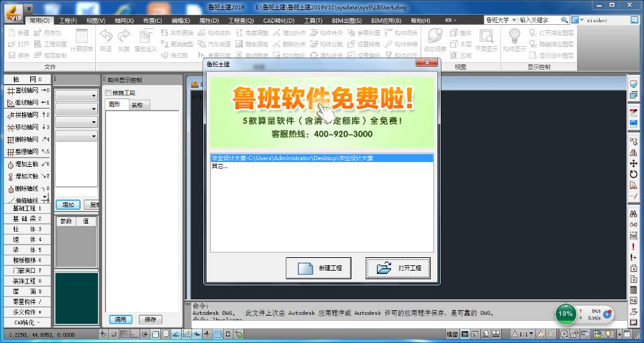This screenshot has width=644, height=343.
Task: Click the search magnifier icon in title bar
Action: click(x=565, y=20)
